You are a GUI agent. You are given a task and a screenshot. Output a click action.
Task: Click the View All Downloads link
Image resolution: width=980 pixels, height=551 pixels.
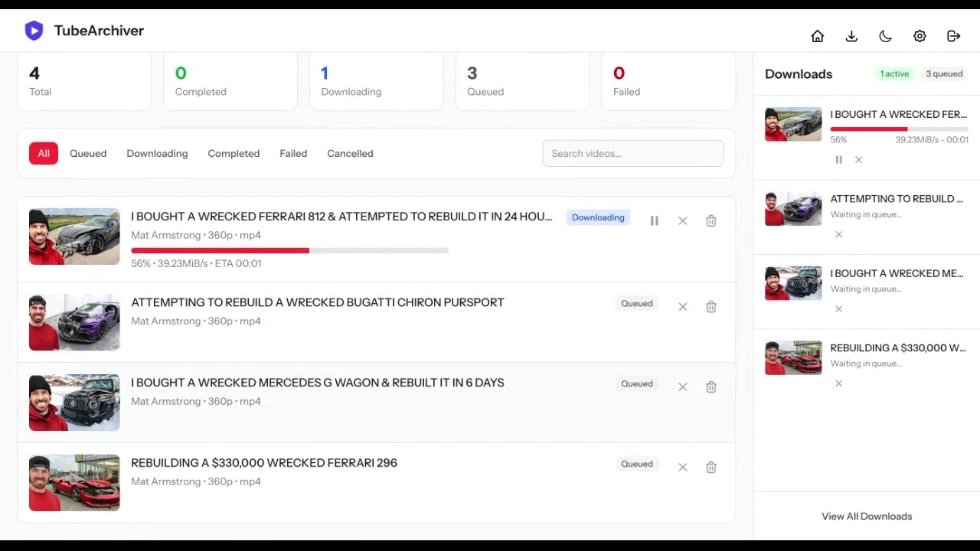tap(866, 516)
